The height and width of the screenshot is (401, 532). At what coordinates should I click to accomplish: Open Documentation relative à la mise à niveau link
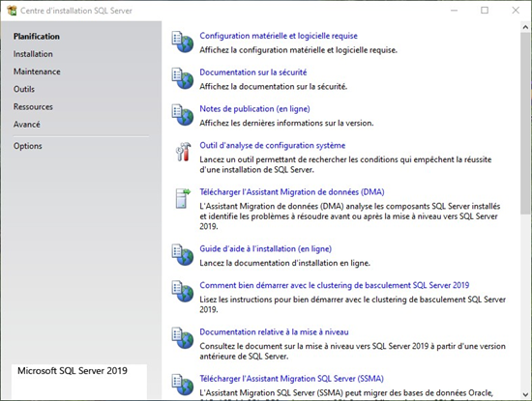(274, 332)
